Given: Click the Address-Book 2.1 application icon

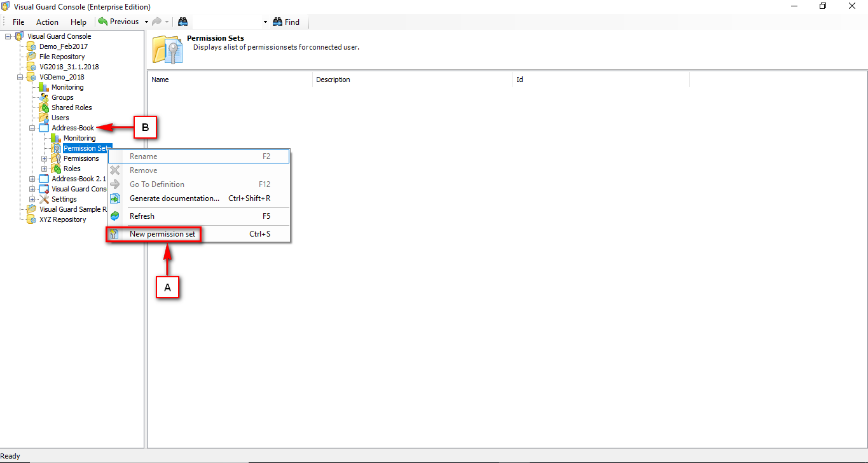Looking at the screenshot, I should (44, 179).
